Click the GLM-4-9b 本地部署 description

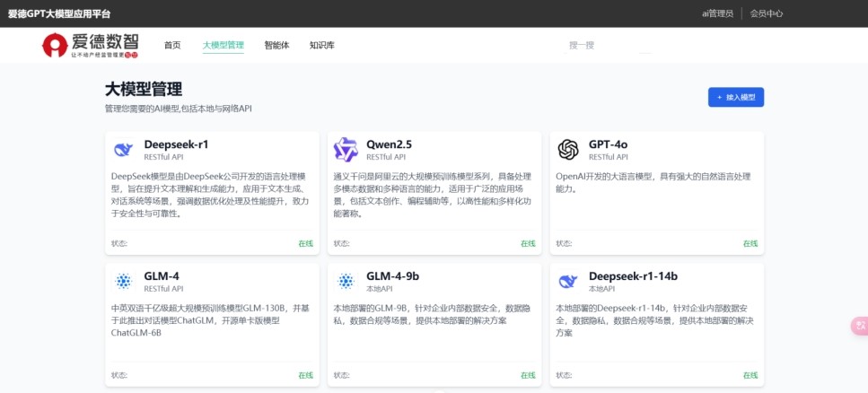coord(432,314)
